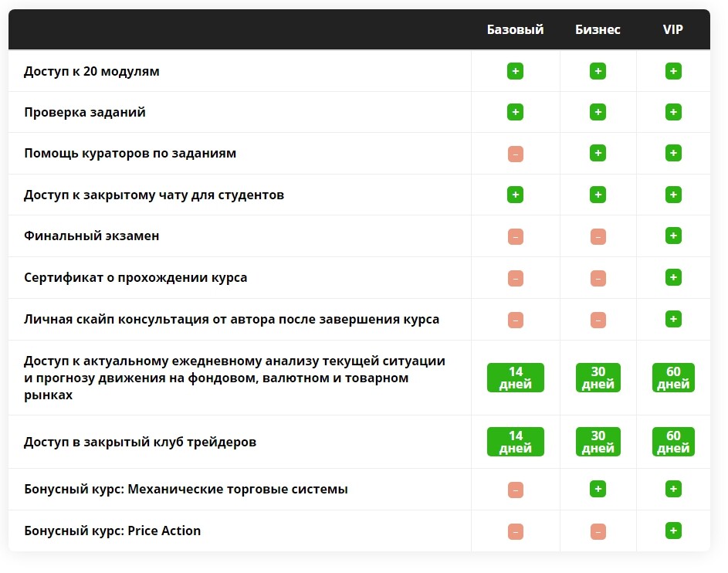The height and width of the screenshot is (573, 728).
Task: Click Доступ в закрытый клуб трейдеров text
Action: click(x=140, y=442)
